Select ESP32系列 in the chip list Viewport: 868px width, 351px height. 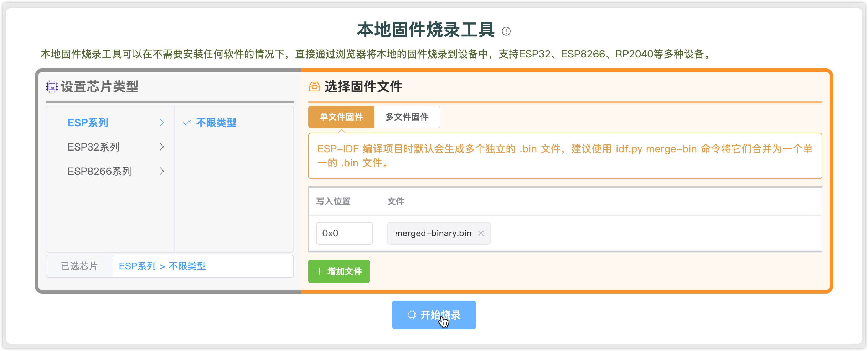point(94,147)
